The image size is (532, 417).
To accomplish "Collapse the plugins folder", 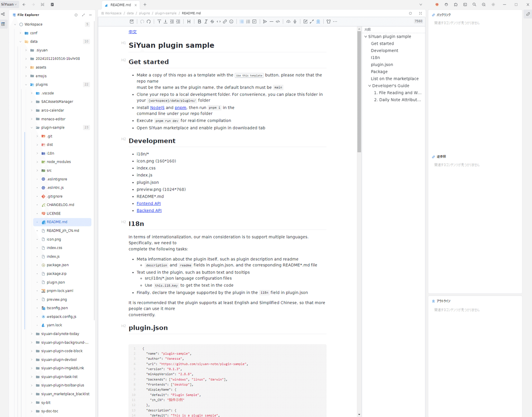I will [x=26, y=85].
